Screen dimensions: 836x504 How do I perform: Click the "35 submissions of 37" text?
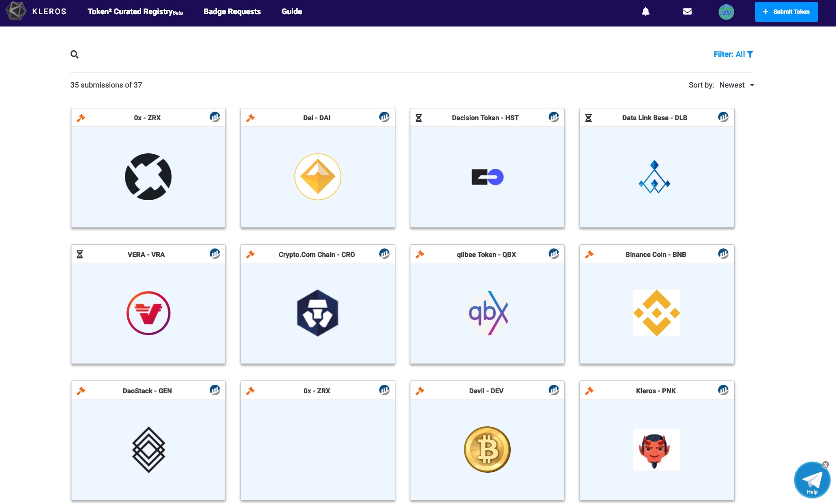(x=106, y=85)
